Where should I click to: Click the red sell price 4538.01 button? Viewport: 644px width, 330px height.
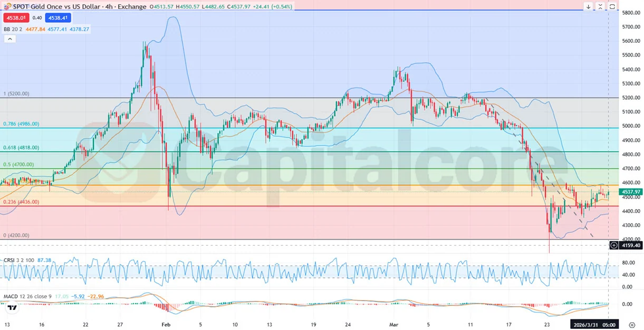pyautogui.click(x=15, y=18)
